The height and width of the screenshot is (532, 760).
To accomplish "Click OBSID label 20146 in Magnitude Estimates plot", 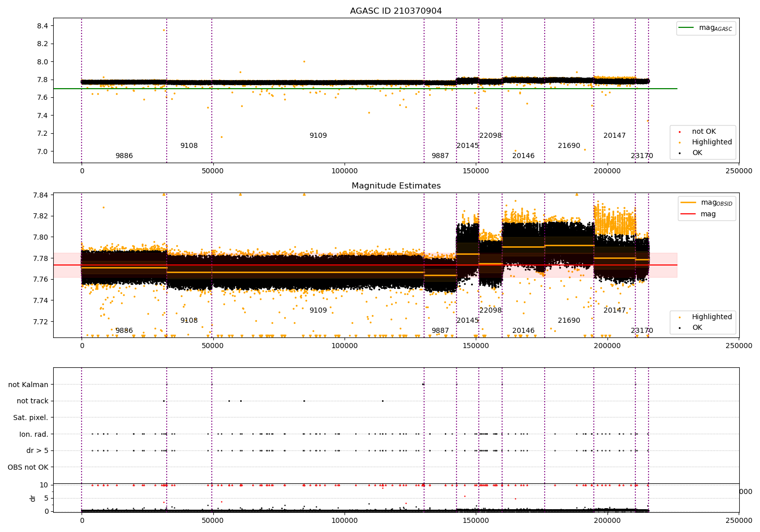I will coord(523,331).
